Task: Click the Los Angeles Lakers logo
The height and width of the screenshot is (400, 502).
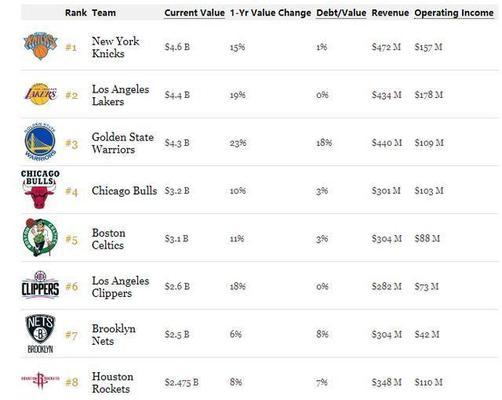Action: 41,94
